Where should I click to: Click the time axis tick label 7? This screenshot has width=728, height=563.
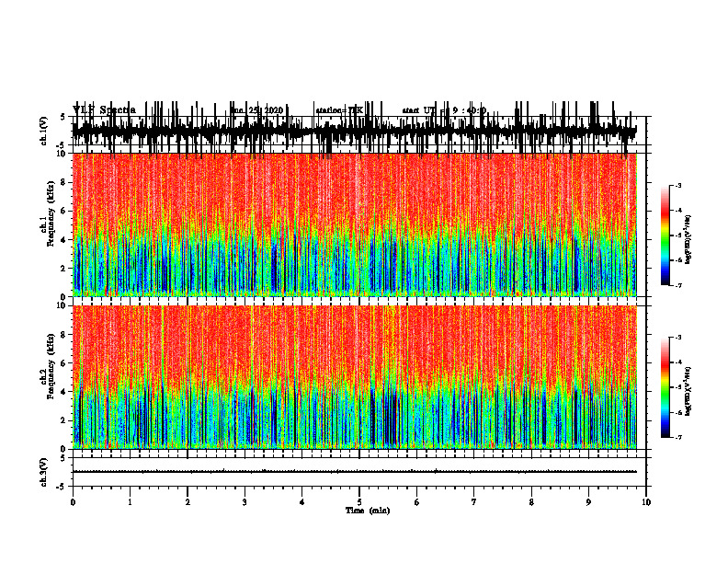[x=474, y=502]
